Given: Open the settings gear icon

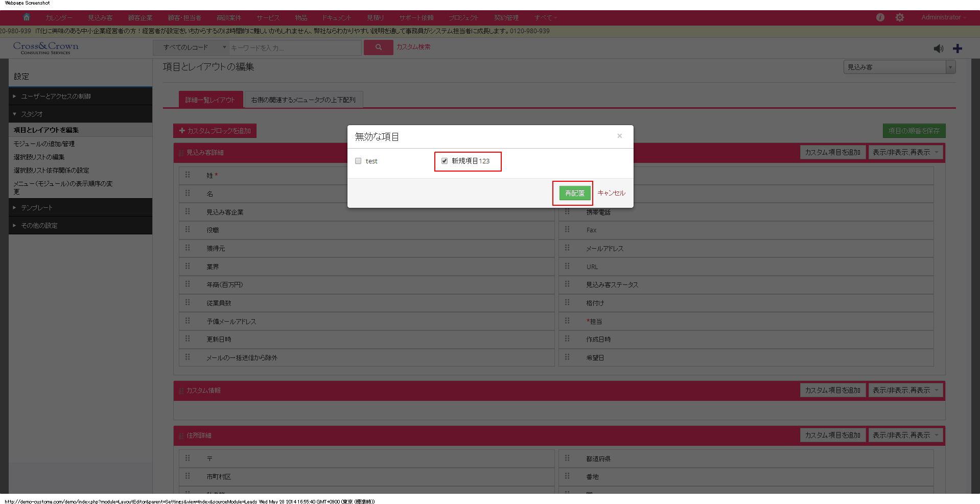Looking at the screenshot, I should coord(899,17).
